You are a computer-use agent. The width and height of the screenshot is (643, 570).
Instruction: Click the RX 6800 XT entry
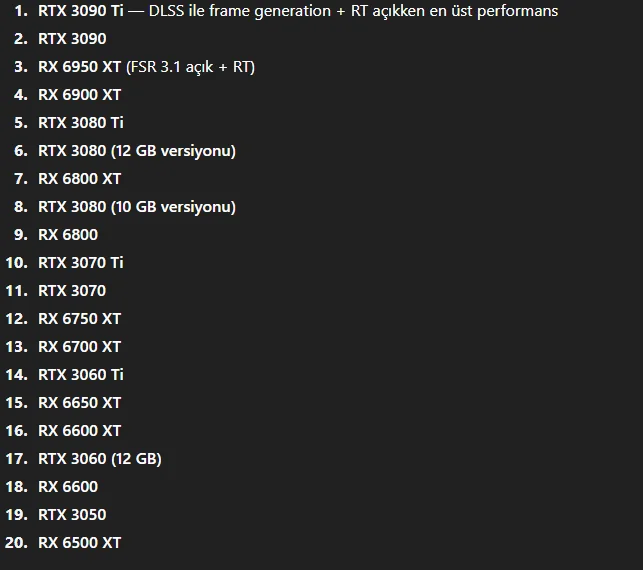(80, 179)
